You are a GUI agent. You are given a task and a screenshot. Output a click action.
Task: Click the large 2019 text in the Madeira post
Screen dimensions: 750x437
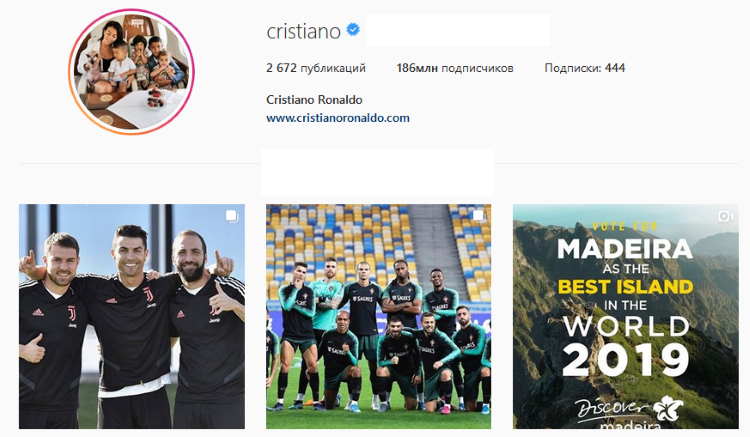(x=625, y=360)
